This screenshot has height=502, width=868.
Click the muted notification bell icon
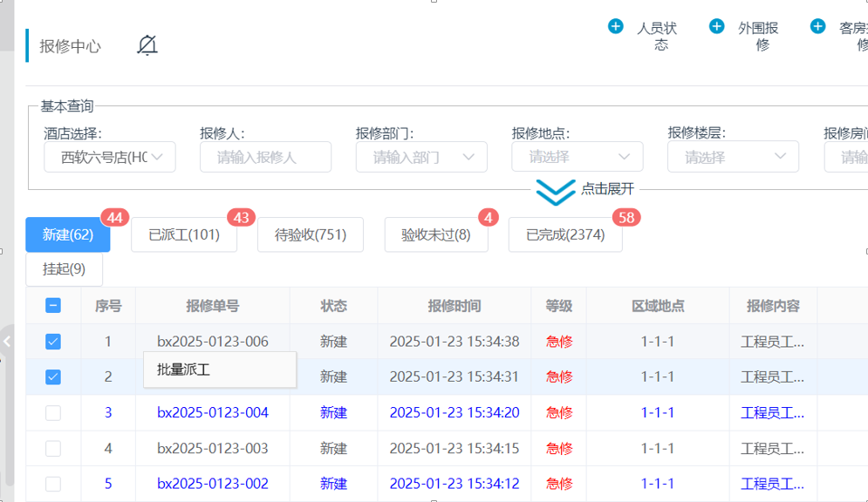[x=147, y=45]
